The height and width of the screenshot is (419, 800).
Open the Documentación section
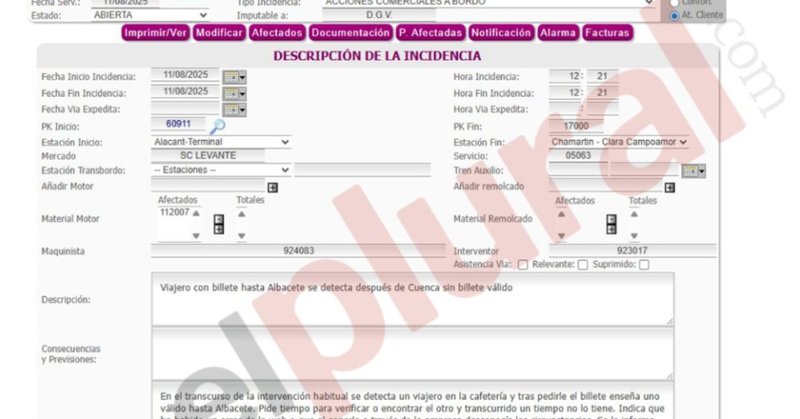coord(351,33)
